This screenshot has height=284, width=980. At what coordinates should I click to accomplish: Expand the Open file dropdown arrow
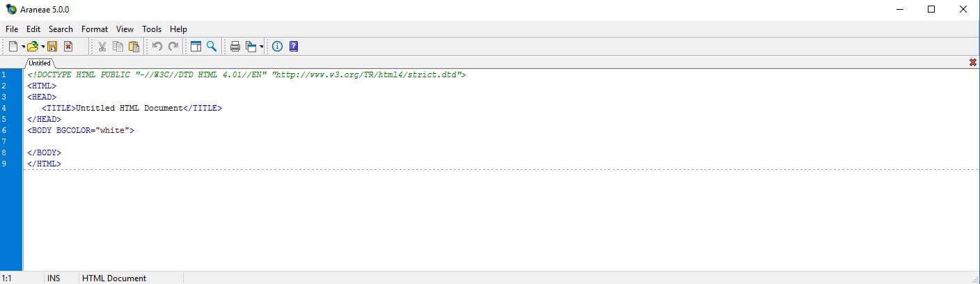(42, 47)
